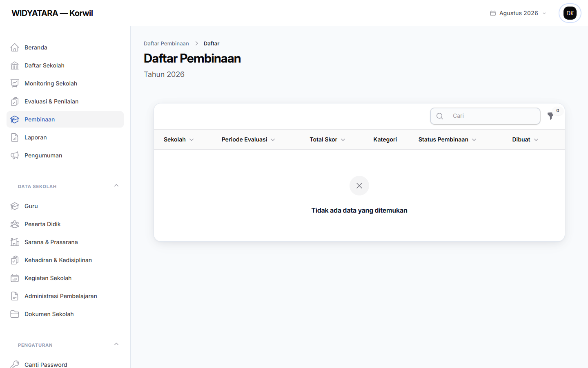Click the Laporan document icon

click(15, 137)
